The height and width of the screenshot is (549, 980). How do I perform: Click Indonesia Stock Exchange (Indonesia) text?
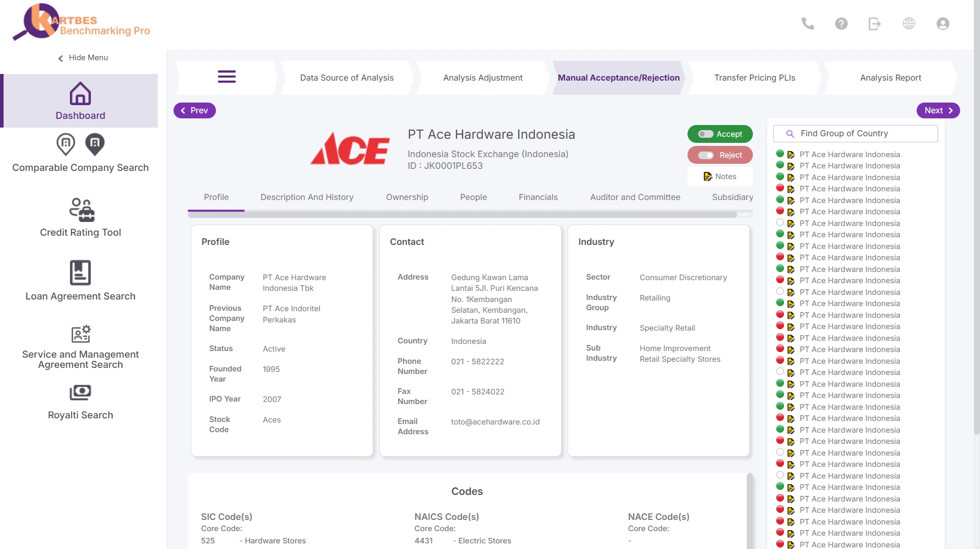point(487,154)
